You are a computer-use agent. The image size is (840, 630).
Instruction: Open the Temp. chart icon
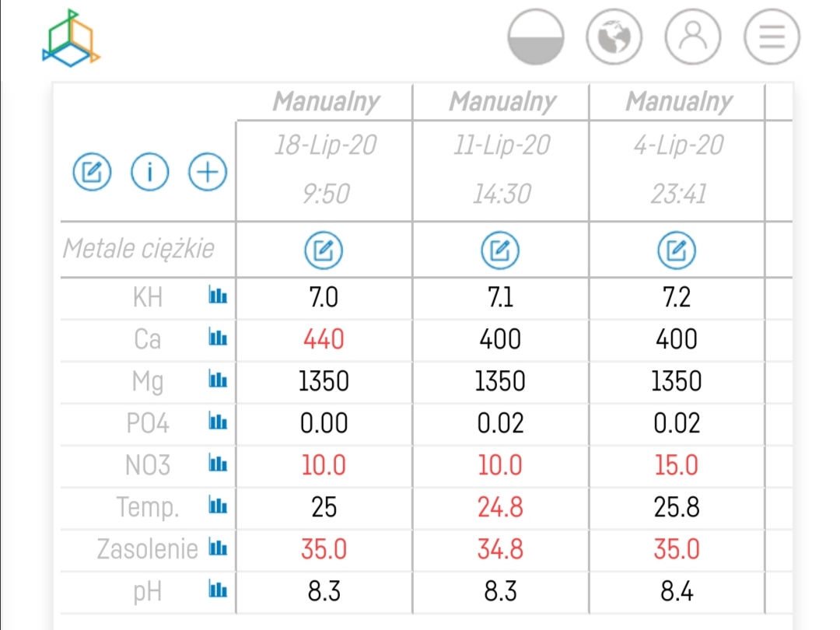(x=218, y=507)
